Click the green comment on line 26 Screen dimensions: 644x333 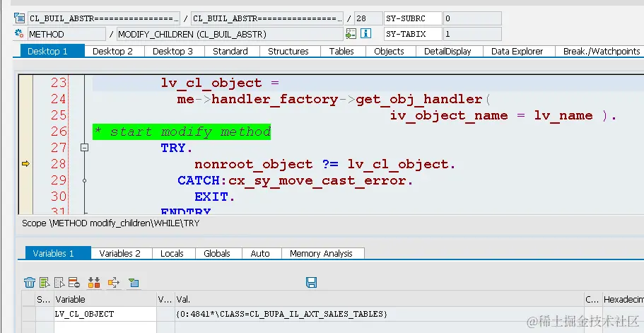pyautogui.click(x=182, y=132)
